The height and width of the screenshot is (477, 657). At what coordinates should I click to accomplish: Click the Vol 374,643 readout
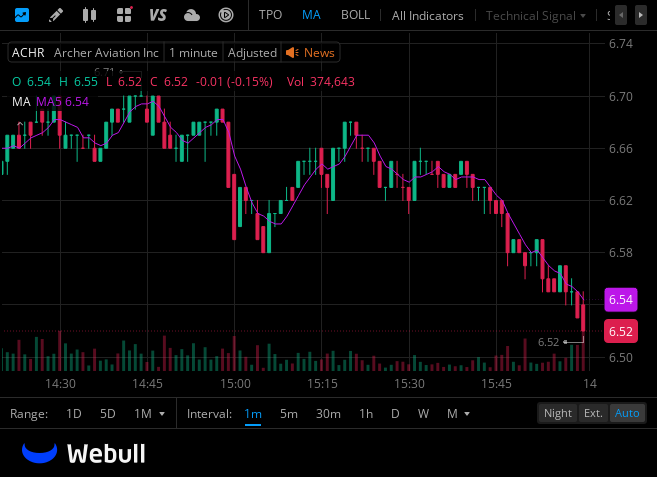(x=321, y=82)
